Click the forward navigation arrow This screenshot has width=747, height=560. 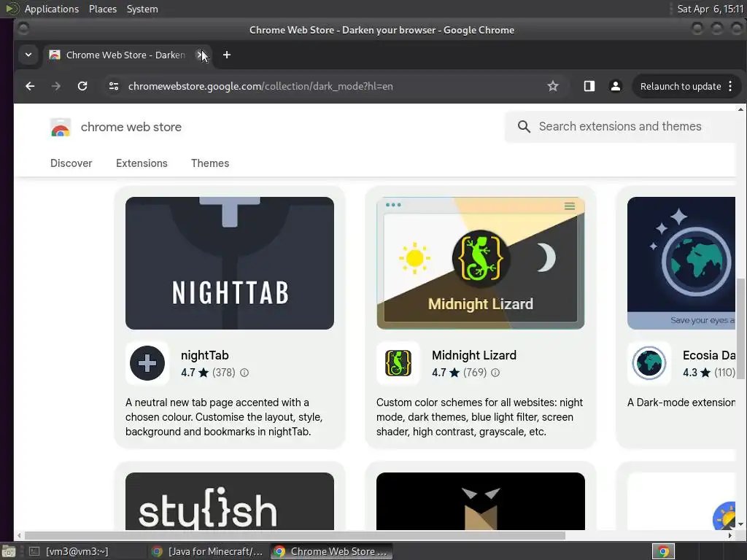(x=55, y=86)
